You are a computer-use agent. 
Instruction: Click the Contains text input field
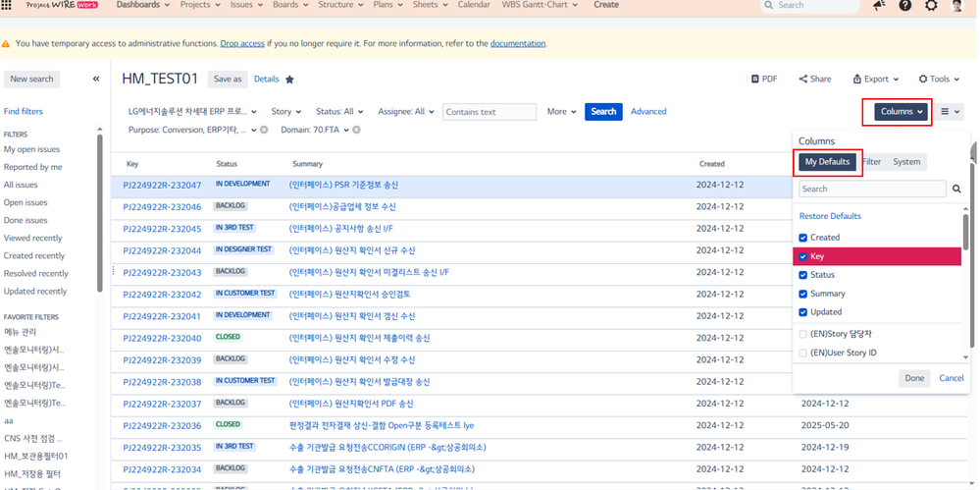click(490, 111)
